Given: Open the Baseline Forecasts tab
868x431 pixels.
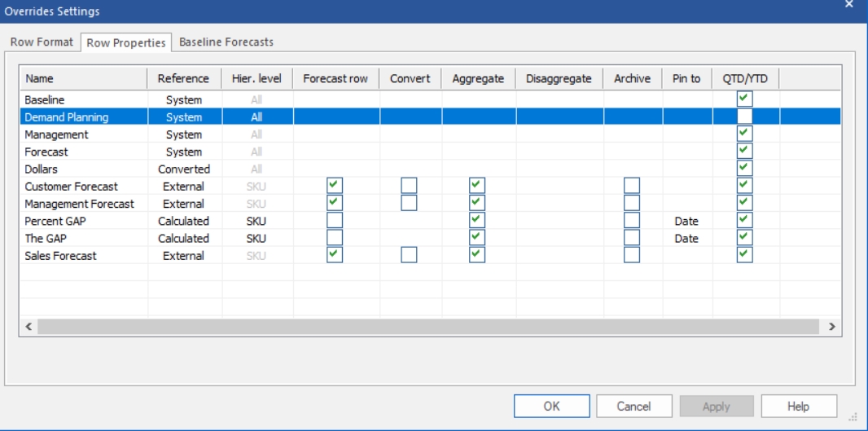Looking at the screenshot, I should [x=226, y=42].
